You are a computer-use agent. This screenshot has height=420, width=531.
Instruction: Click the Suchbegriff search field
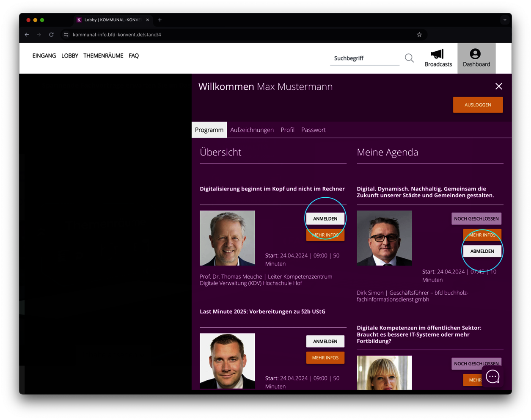pyautogui.click(x=365, y=58)
